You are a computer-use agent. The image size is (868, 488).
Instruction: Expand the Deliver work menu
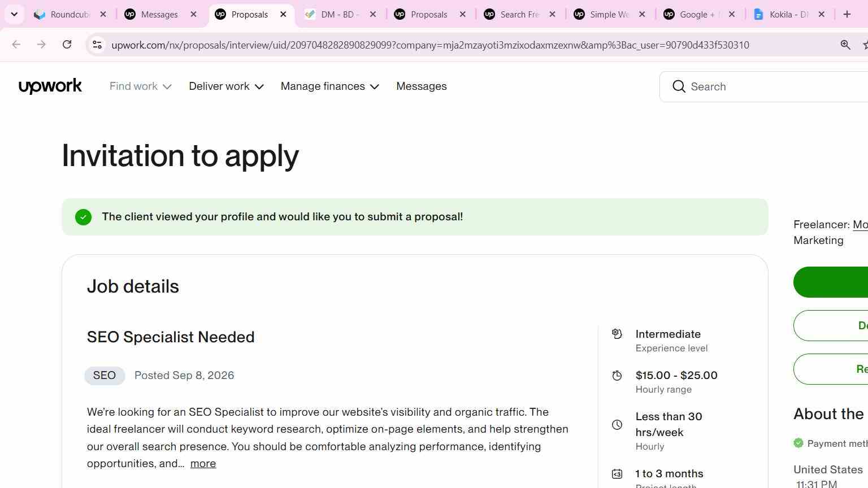(226, 86)
